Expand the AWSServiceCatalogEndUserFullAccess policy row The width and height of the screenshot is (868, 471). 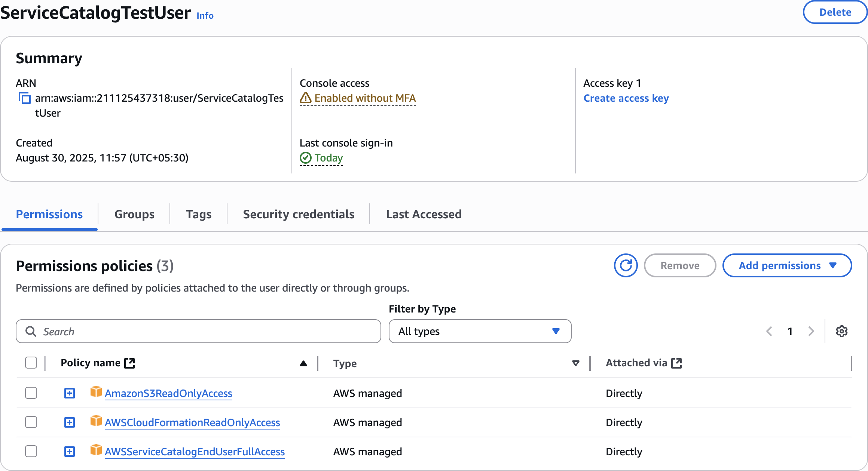[x=70, y=452]
